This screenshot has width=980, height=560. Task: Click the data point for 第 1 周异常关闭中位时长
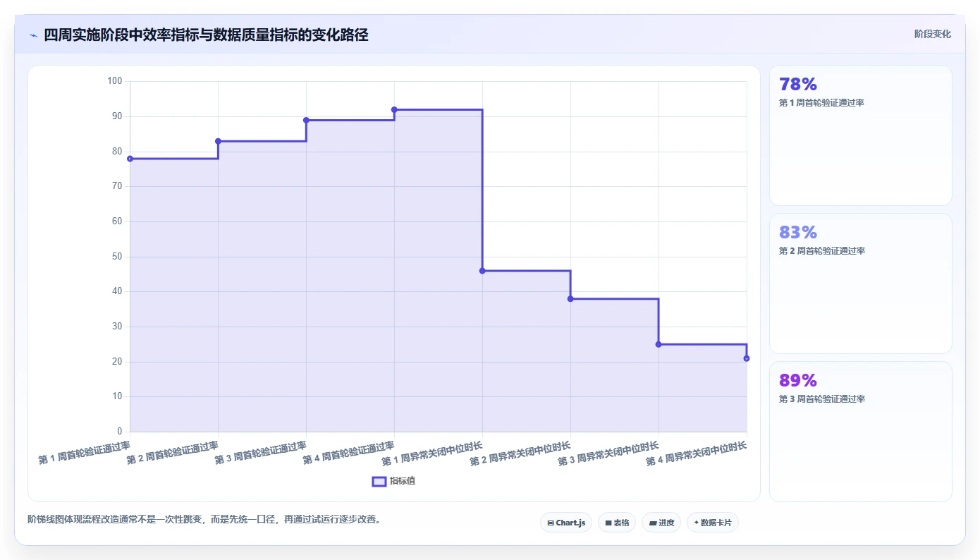pyautogui.click(x=482, y=271)
